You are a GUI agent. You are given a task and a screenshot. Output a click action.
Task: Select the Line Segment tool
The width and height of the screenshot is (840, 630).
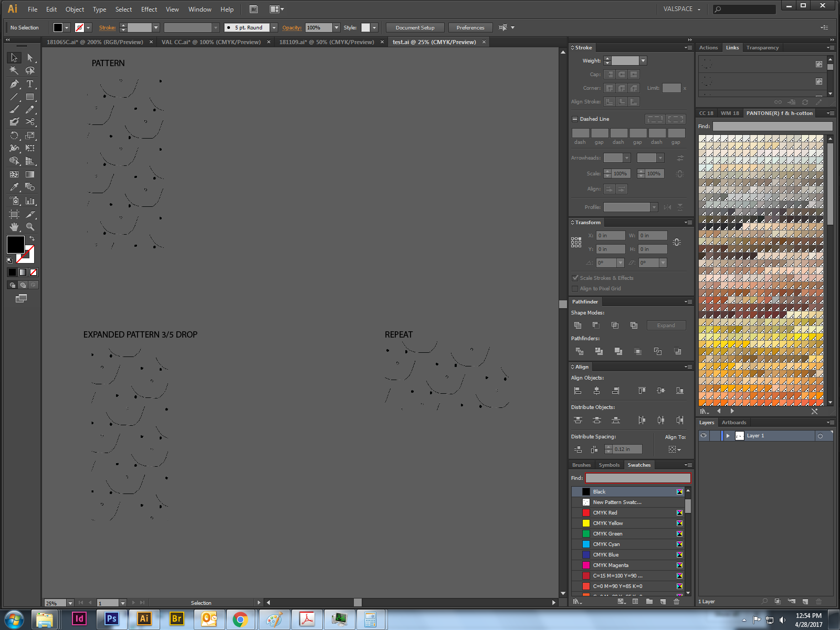pyautogui.click(x=14, y=97)
